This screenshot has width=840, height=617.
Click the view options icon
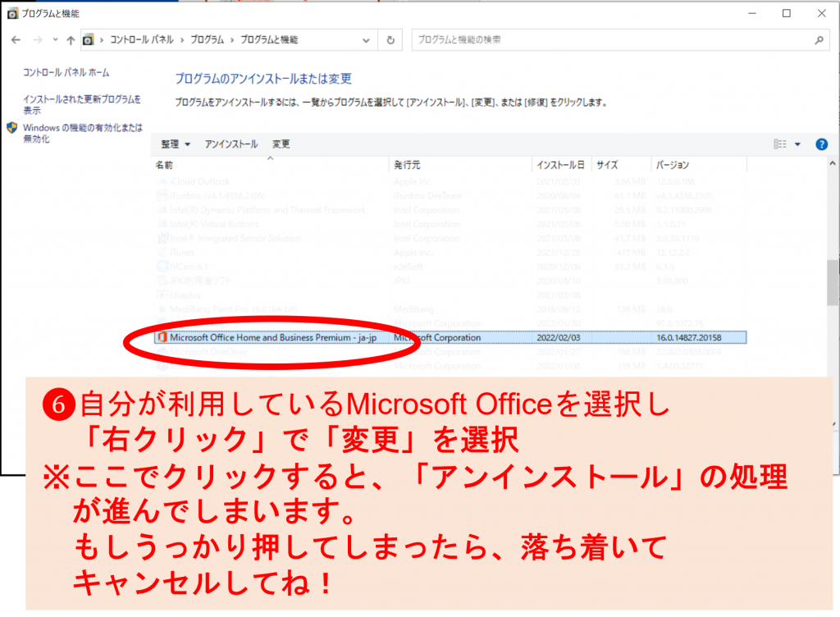[x=780, y=144]
